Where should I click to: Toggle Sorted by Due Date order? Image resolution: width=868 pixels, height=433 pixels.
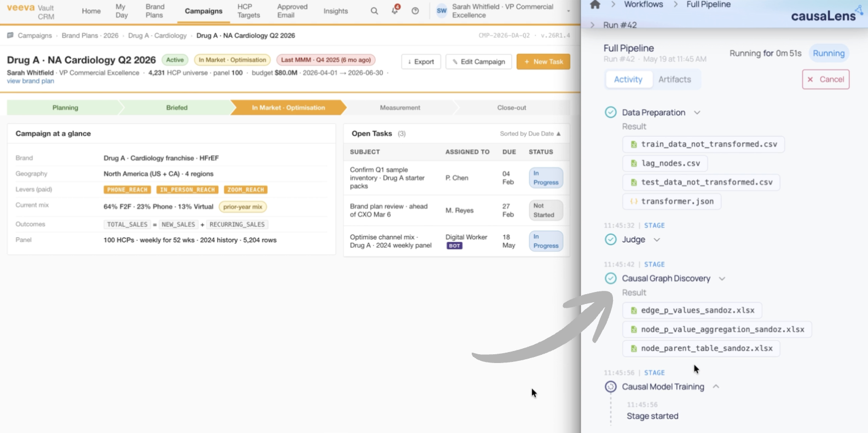pyautogui.click(x=530, y=133)
